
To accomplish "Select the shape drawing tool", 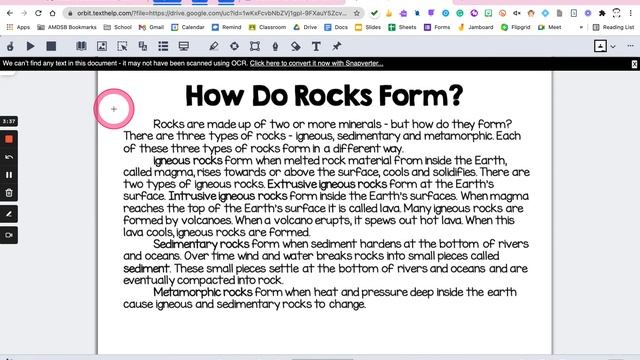I will (255, 46).
